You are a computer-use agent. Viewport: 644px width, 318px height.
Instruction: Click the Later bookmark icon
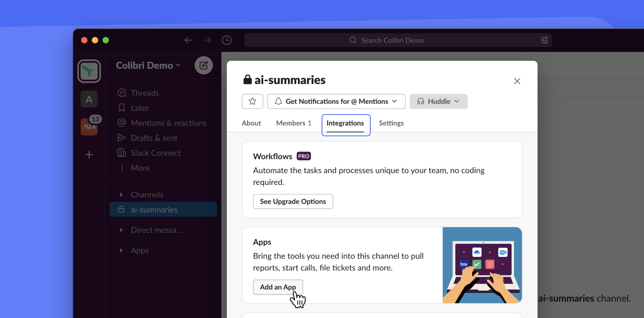coord(122,108)
